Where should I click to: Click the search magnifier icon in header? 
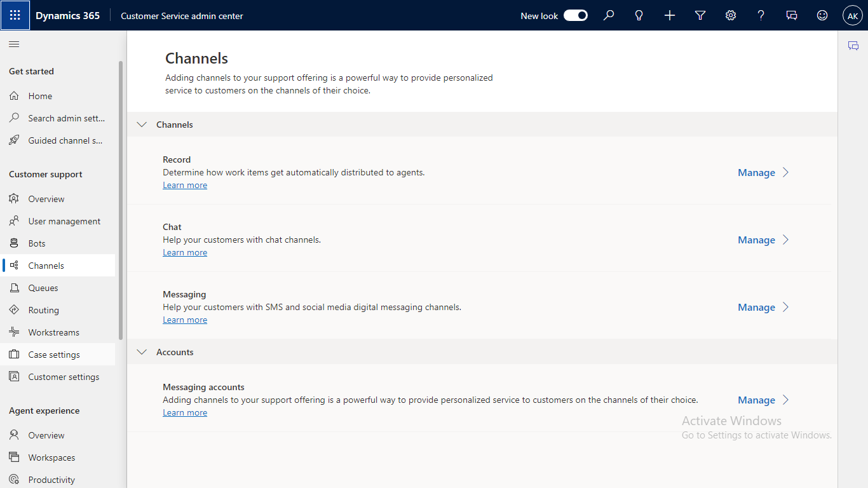[609, 15]
